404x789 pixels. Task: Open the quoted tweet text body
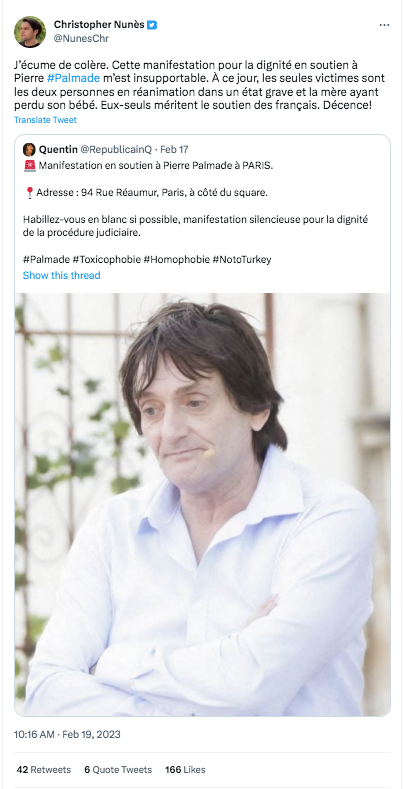pyautogui.click(x=195, y=212)
